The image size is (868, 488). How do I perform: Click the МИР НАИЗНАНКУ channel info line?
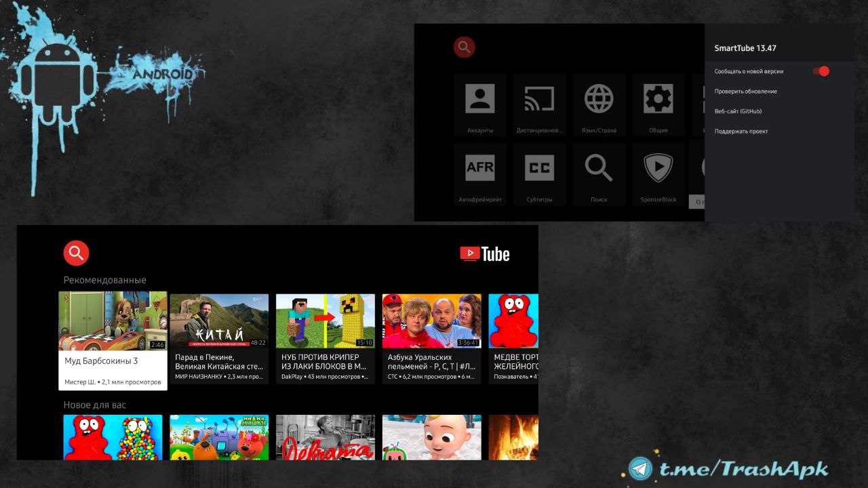point(219,377)
